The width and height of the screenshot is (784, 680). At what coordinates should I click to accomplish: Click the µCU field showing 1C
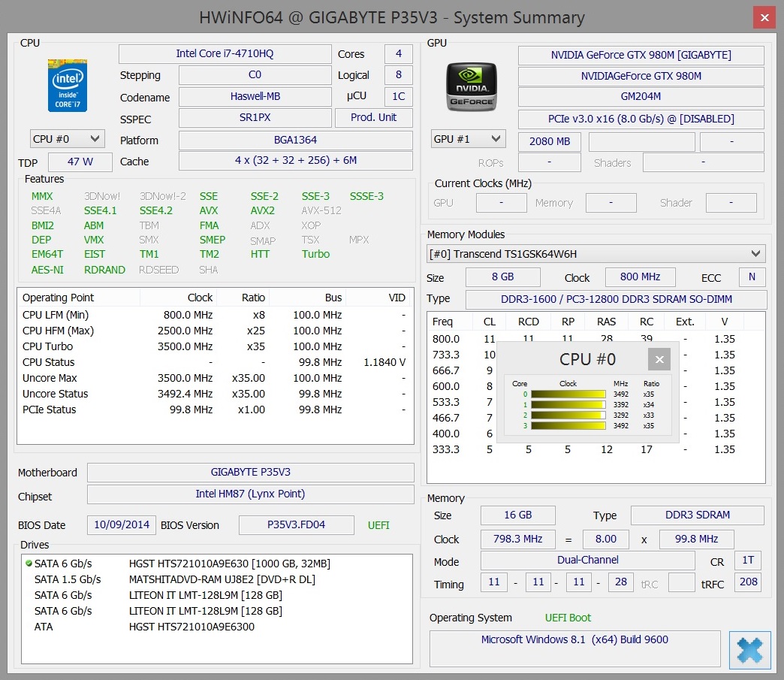point(399,97)
